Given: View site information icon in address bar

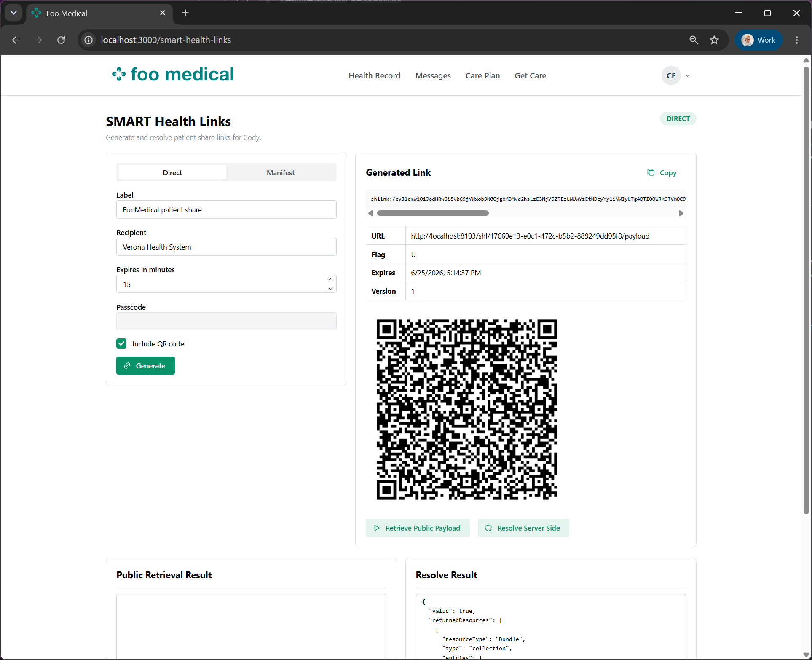Looking at the screenshot, I should tap(88, 40).
